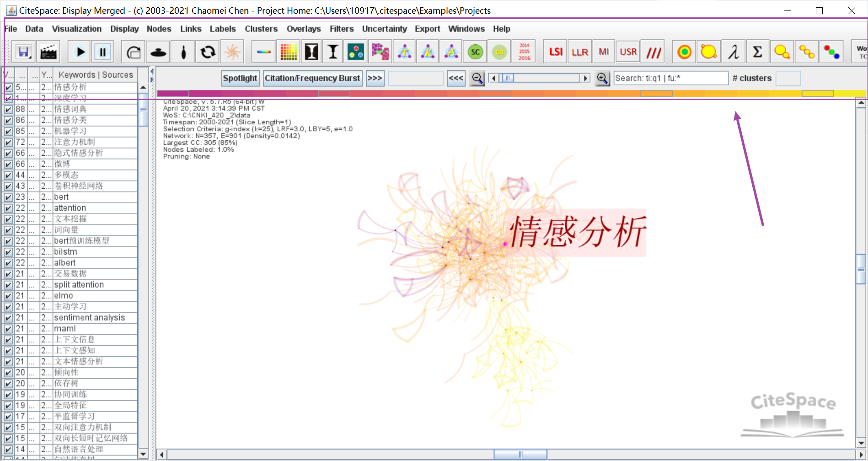Click the green SC icon

click(x=476, y=52)
